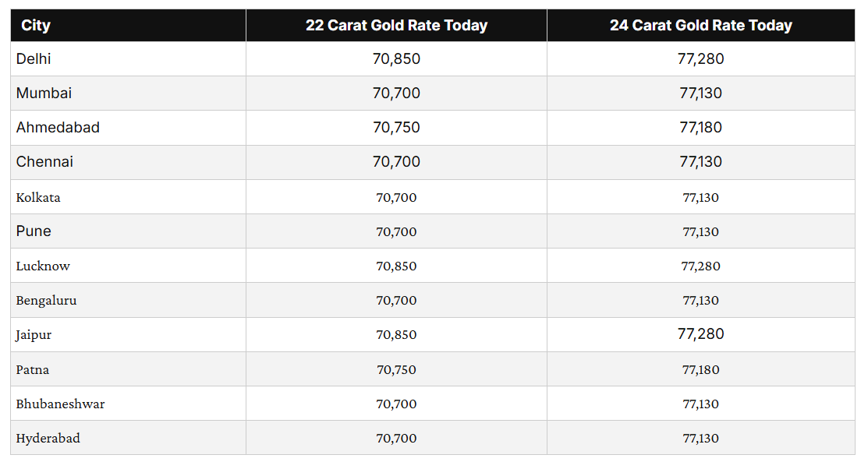Click Ahmedabad's 22 carat rate 70,750
The height and width of the screenshot is (462, 868).
pos(396,128)
